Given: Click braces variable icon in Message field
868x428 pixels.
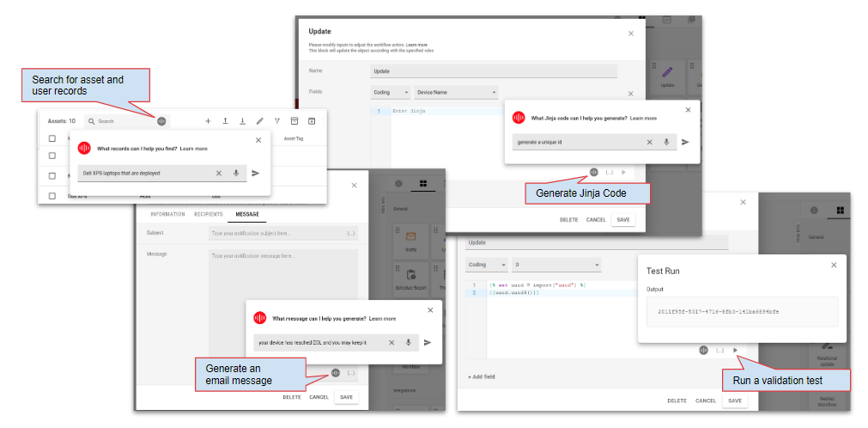Looking at the screenshot, I should (351, 372).
